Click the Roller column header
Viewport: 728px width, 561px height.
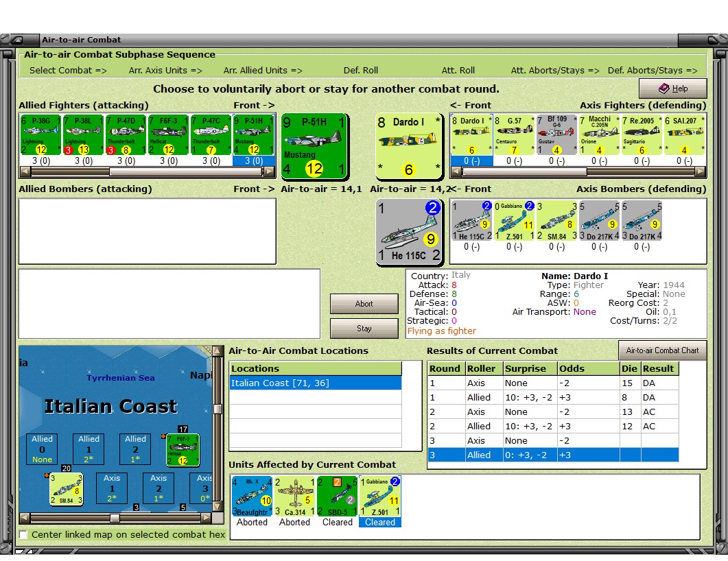click(x=484, y=368)
